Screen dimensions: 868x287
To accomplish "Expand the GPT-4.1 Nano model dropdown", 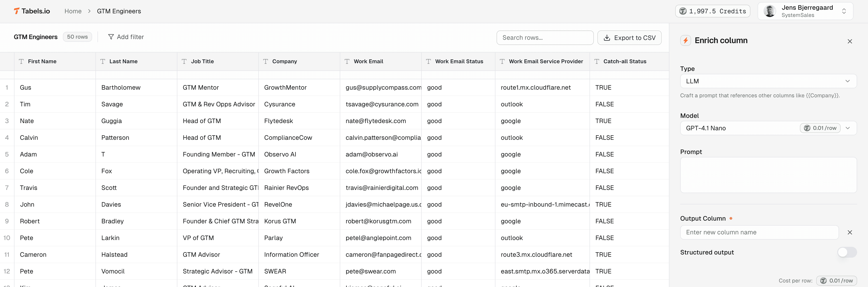I will coord(847,128).
